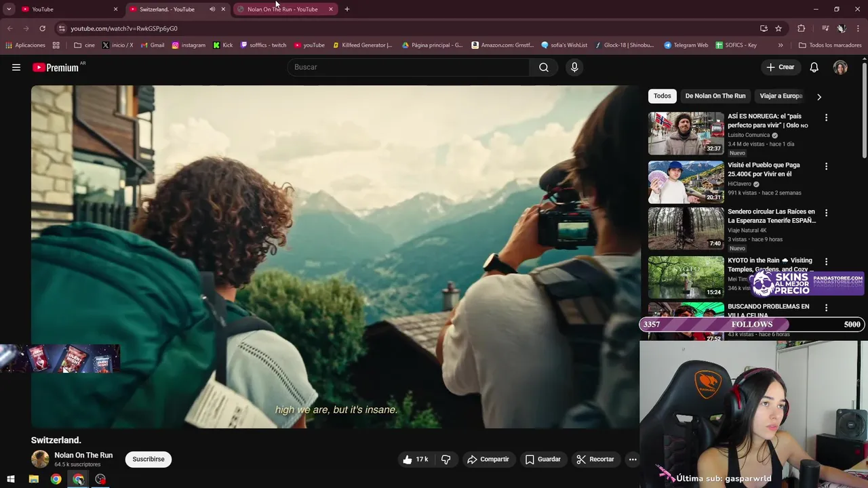Open the instagram bookmark

189,45
